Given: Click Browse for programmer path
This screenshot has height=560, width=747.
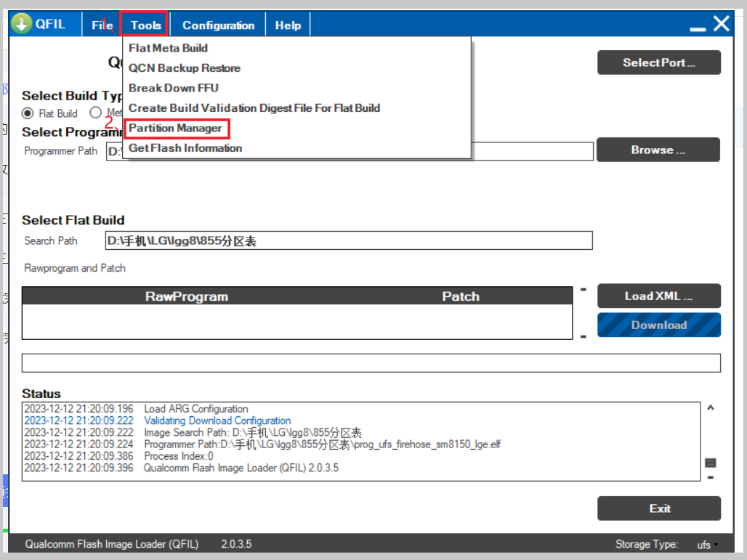Looking at the screenshot, I should coord(658,150).
